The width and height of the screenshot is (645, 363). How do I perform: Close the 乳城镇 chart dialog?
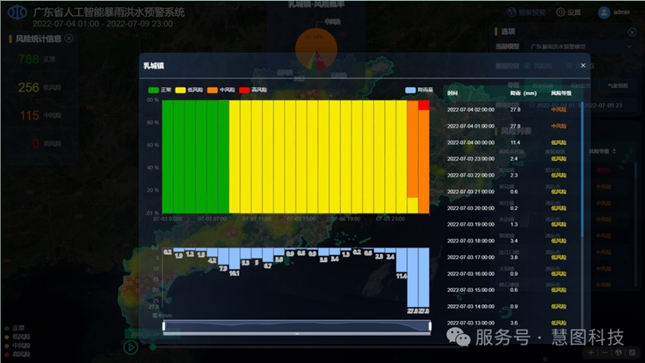tap(583, 65)
